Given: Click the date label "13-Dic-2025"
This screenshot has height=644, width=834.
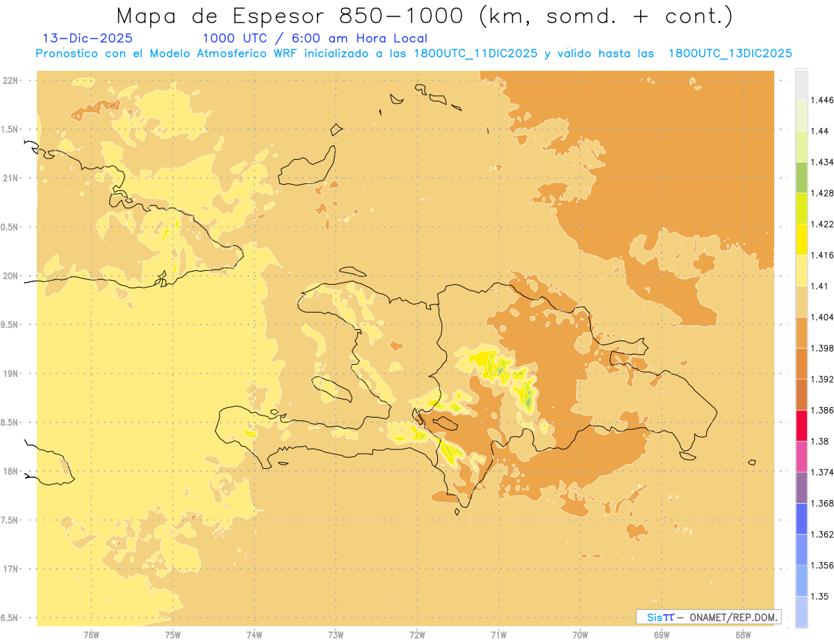Looking at the screenshot, I should coord(88,38).
